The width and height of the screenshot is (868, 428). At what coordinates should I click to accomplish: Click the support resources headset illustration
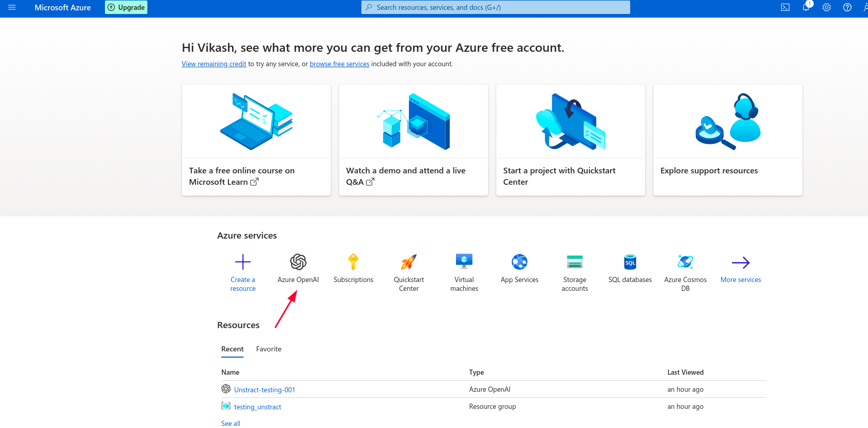coord(728,122)
